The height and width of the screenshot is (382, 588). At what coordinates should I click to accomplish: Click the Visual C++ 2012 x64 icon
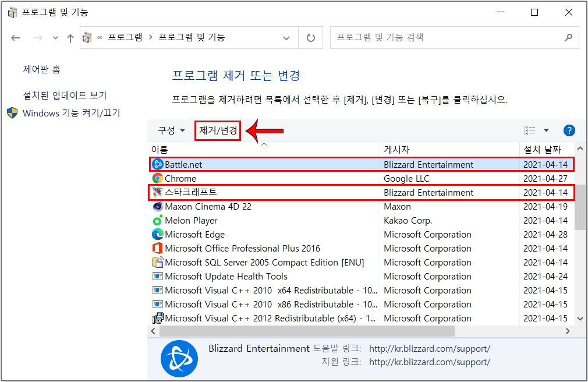pyautogui.click(x=158, y=318)
